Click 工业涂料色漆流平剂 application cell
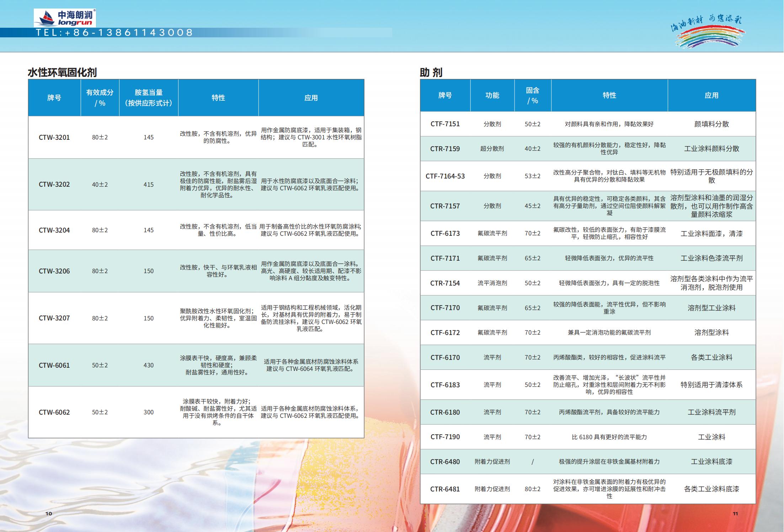Screen dimensions: 784x532 pyautogui.click(x=712, y=258)
